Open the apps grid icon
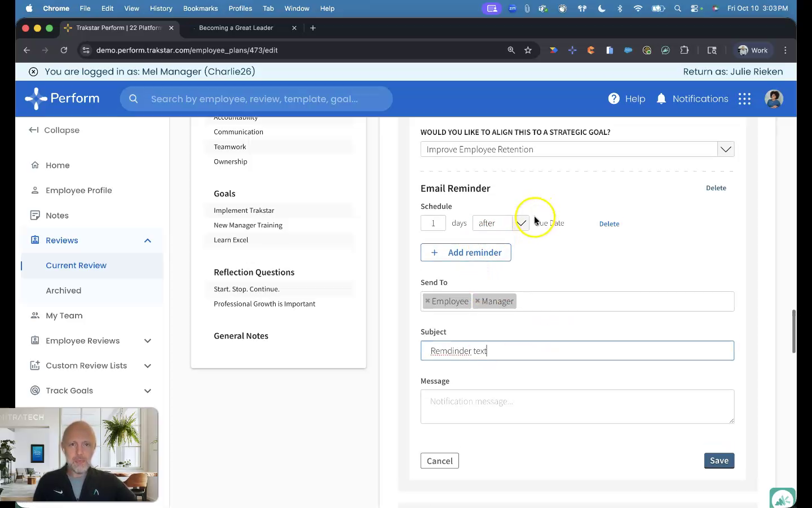Image resolution: width=812 pixels, height=508 pixels. [x=744, y=99]
